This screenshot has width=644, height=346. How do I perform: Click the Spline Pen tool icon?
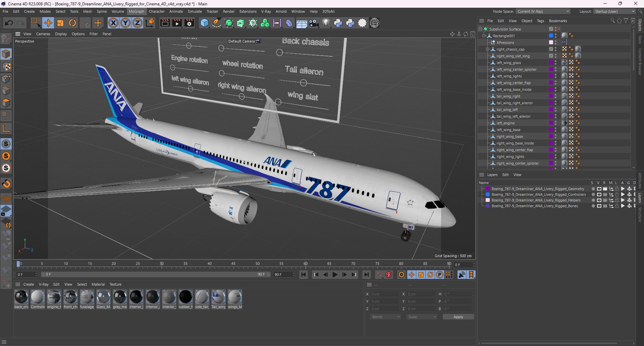(217, 23)
